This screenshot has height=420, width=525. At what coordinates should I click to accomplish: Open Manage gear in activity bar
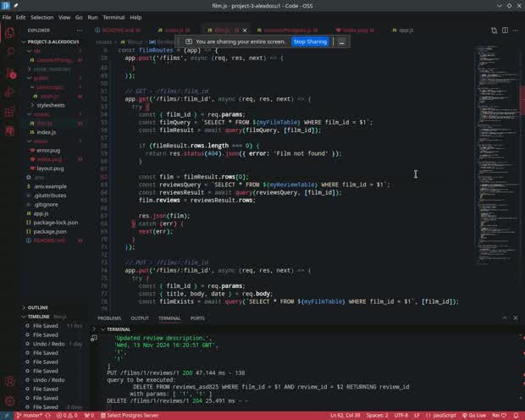pos(10,399)
